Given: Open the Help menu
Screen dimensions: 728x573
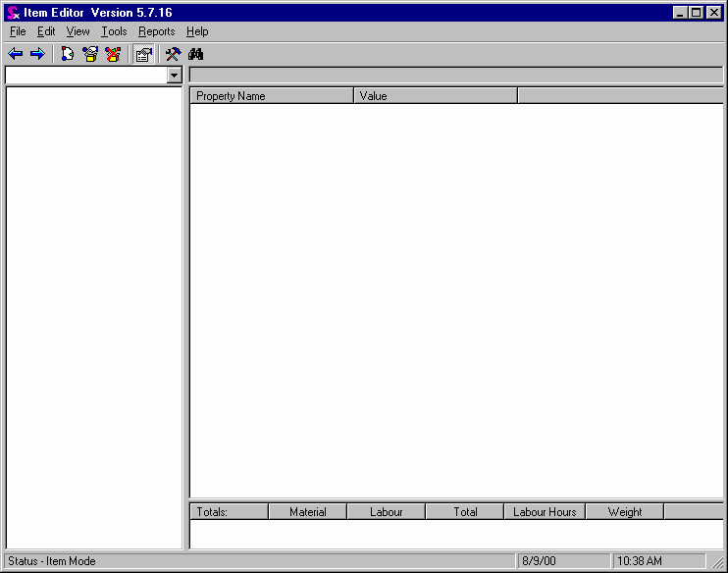Looking at the screenshot, I should (197, 31).
